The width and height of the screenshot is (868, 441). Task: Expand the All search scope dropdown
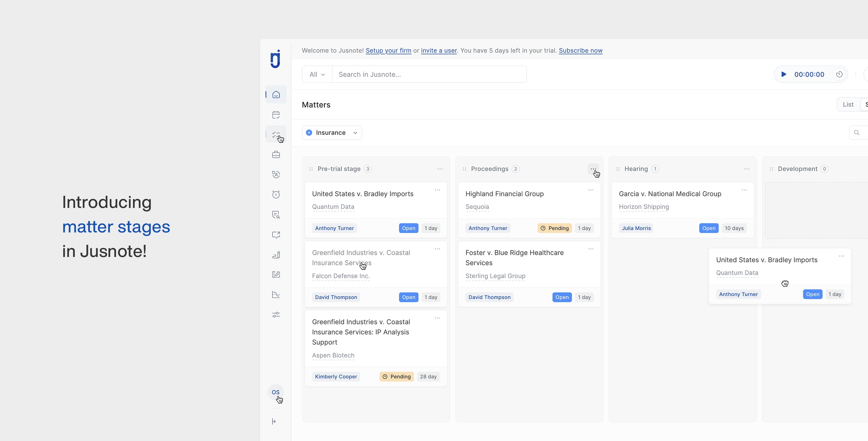pyautogui.click(x=317, y=74)
